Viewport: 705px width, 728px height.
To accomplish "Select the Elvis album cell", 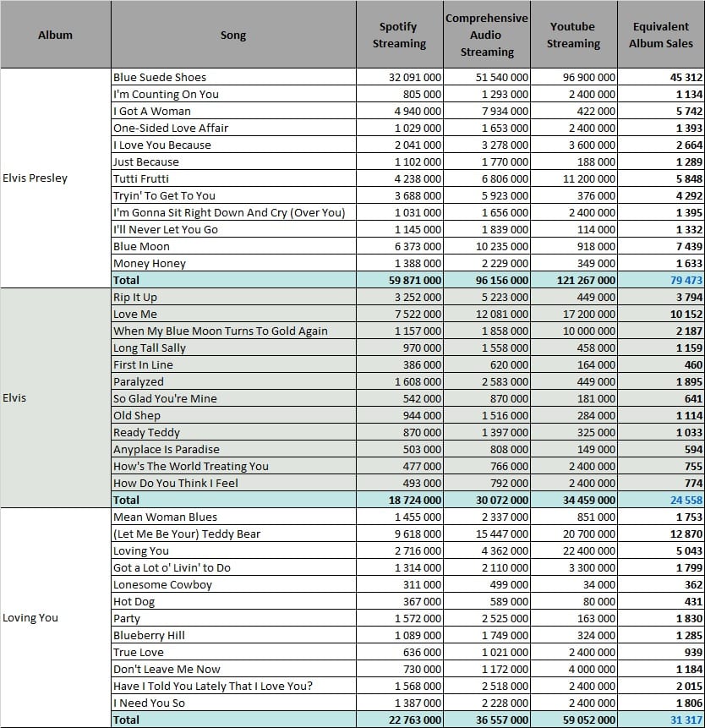I will [x=55, y=398].
